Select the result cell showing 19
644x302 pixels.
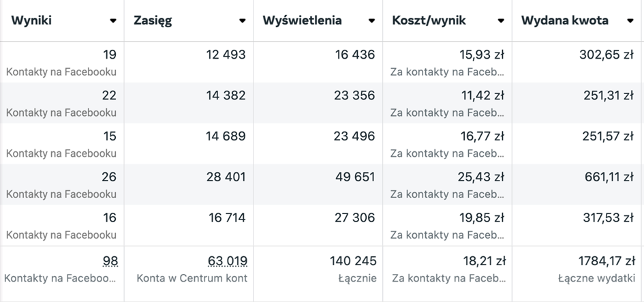click(x=109, y=55)
